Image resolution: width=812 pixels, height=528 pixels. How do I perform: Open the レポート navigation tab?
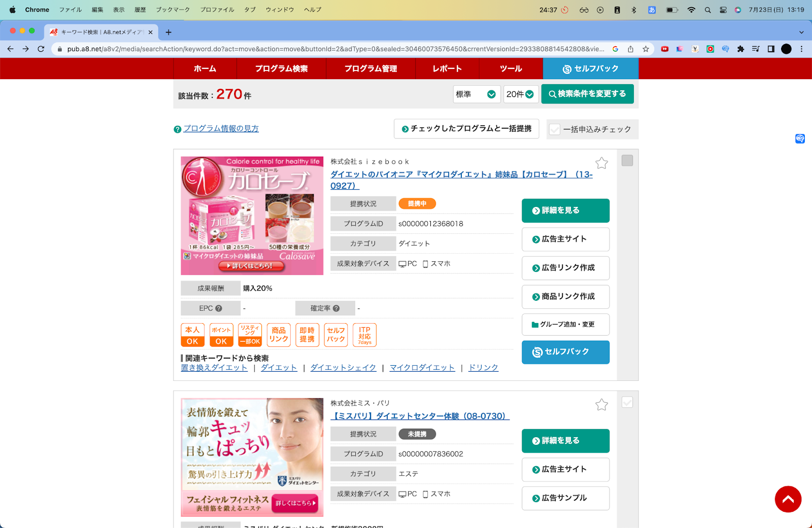[447, 68]
